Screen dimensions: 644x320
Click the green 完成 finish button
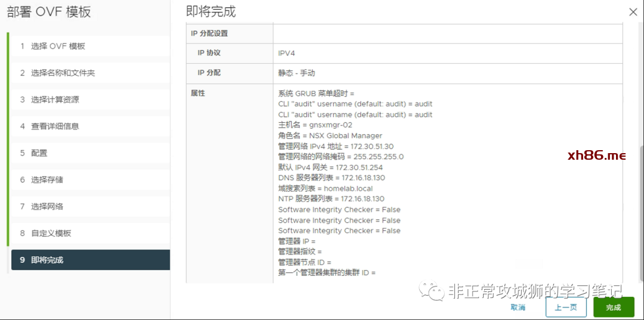tap(614, 307)
